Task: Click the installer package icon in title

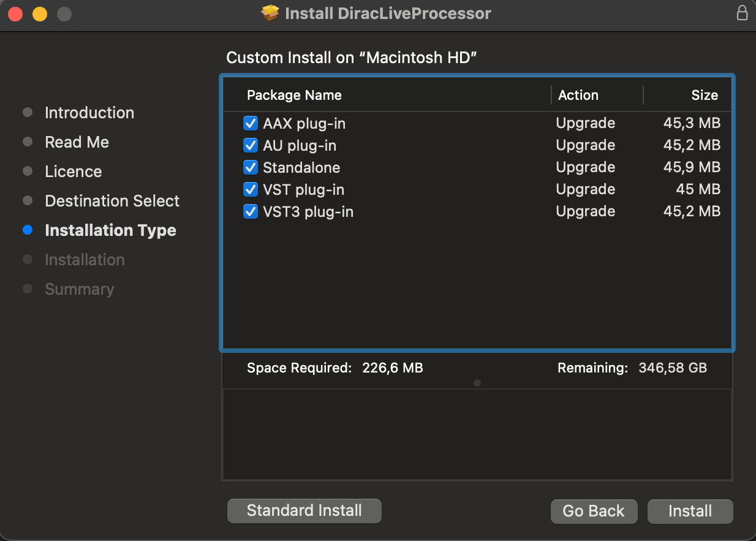Action: tap(270, 13)
